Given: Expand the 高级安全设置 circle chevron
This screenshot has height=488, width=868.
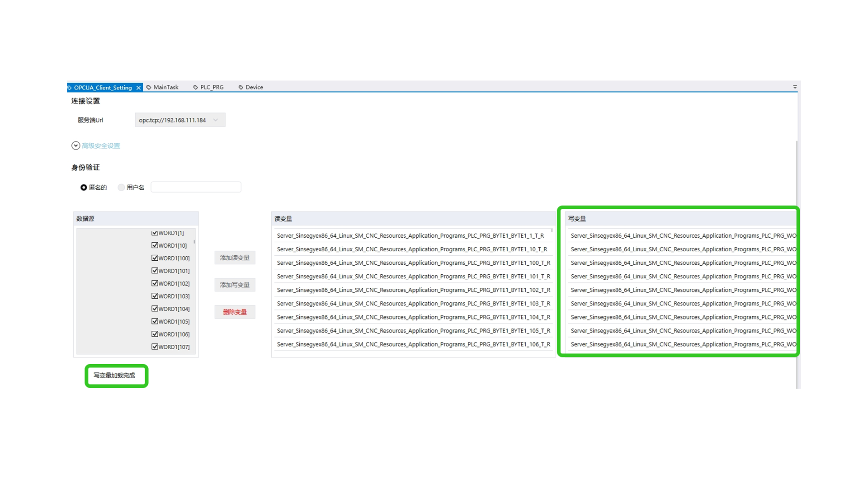Looking at the screenshot, I should pos(75,145).
